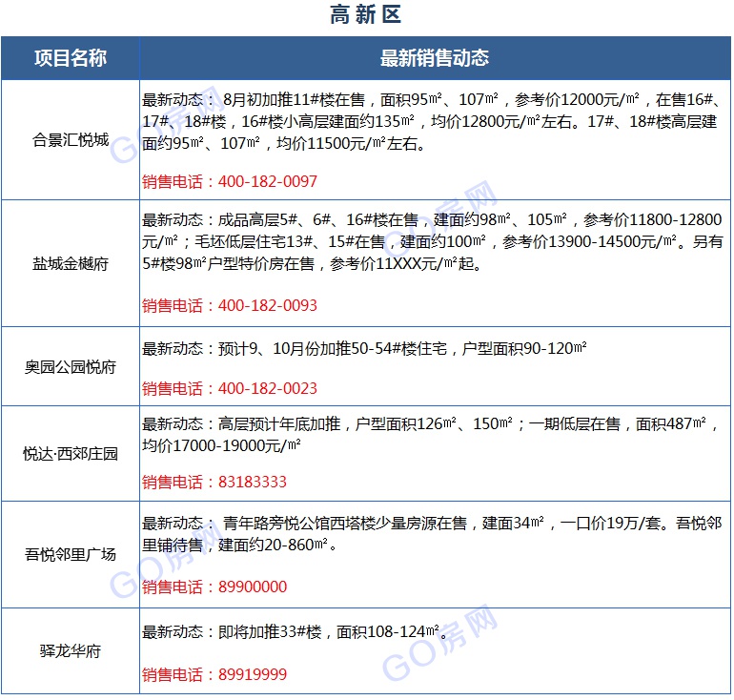Screen dimensions: 734x700
Task: Click the text 高层预计年底加推
Action: click(x=279, y=423)
